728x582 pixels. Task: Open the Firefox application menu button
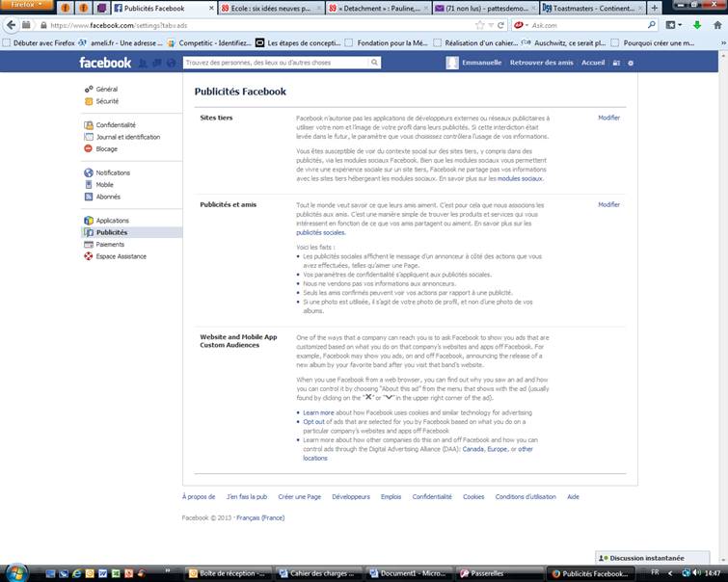click(x=26, y=5)
